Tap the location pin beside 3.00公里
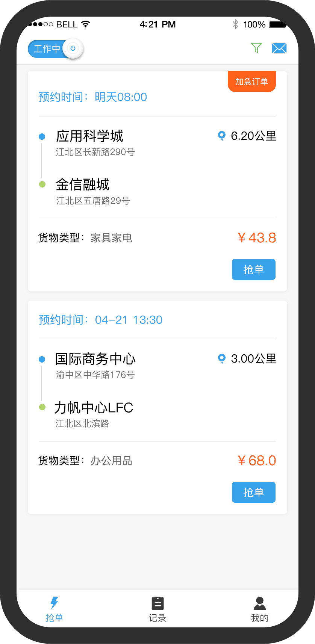Screen dimensions: 315x644 [x=222, y=358]
